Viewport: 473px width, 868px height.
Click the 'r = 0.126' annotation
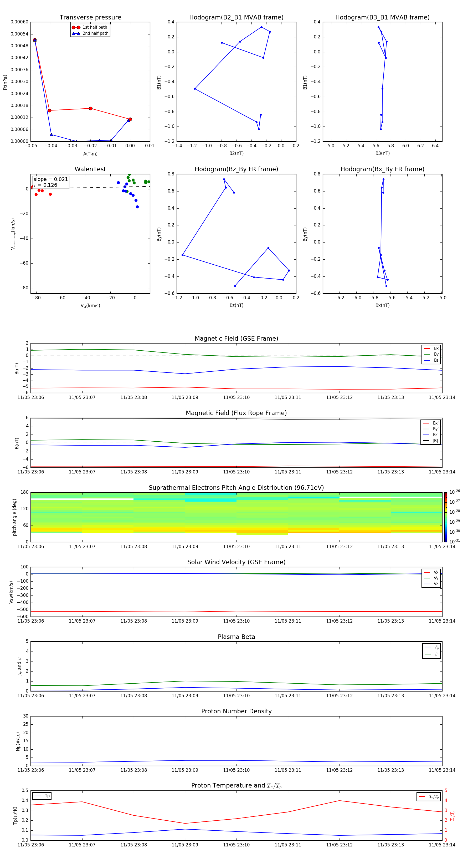click(45, 185)
